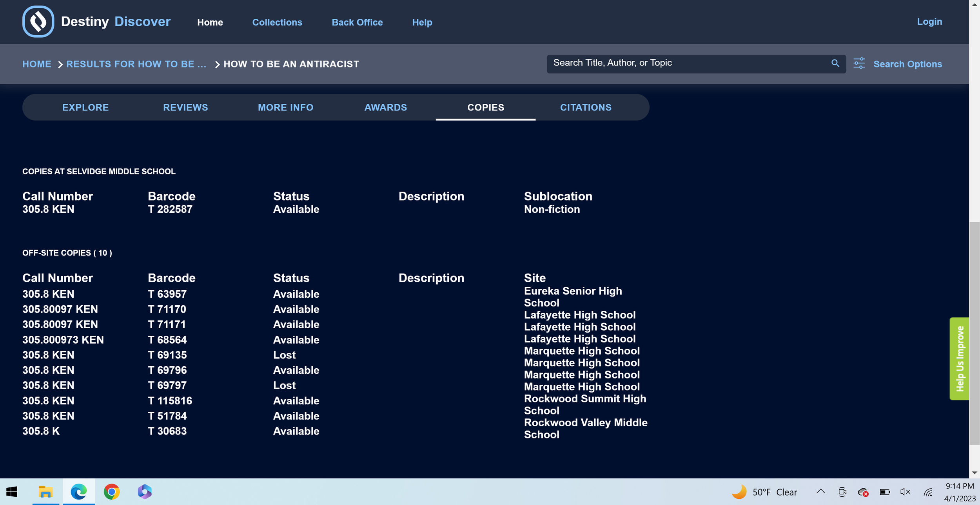Click the Help Us Improve feedback button
Image resolution: width=980 pixels, height=505 pixels.
[x=959, y=358]
